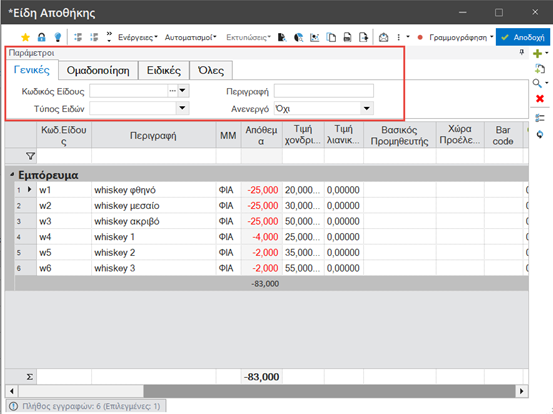Click the envelope send icon in toolbar
Image resolution: width=553 pixels, height=414 pixels.
coord(383,37)
